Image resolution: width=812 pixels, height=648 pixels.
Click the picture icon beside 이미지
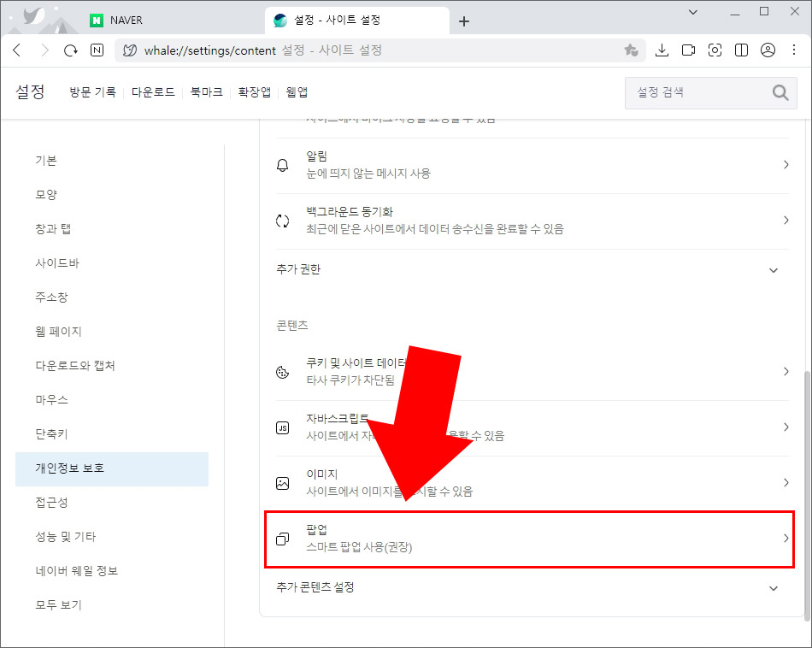pyautogui.click(x=282, y=482)
